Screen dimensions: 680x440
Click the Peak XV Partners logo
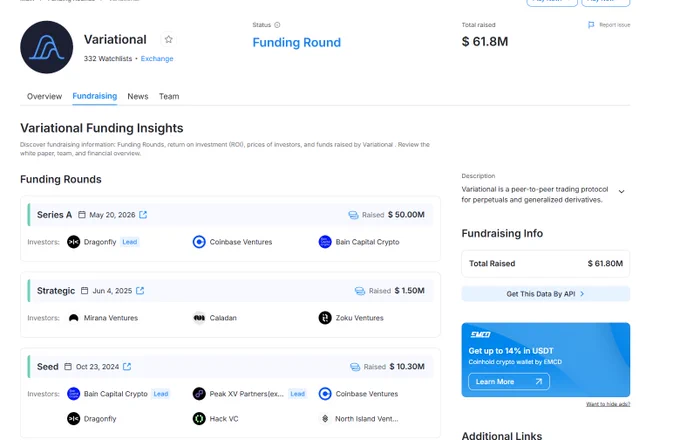pos(199,394)
